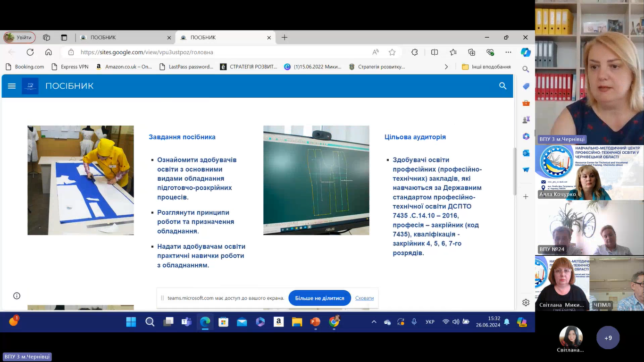Show hidden system tray icons
The height and width of the screenshot is (362, 644).
point(374,322)
